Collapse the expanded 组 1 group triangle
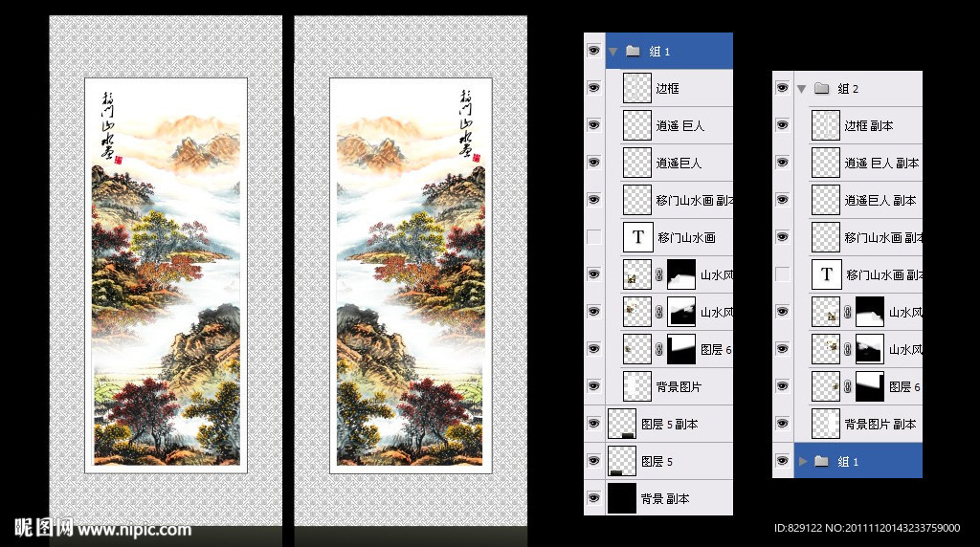 tap(613, 52)
